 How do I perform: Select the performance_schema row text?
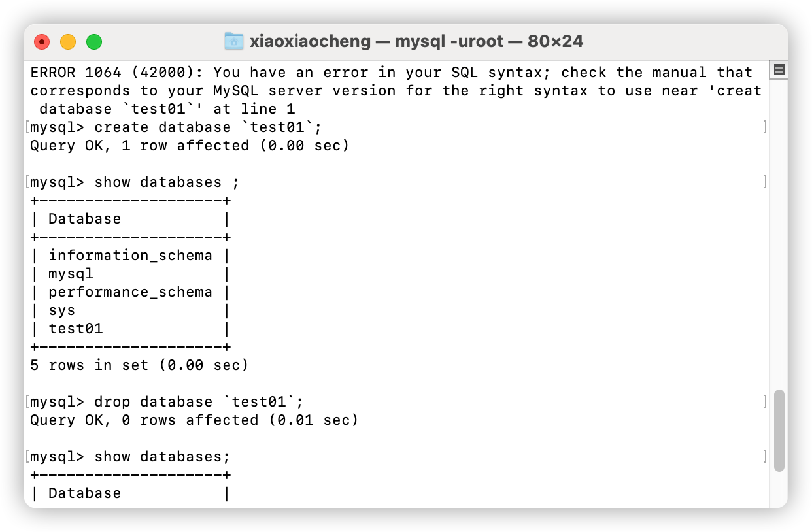click(x=130, y=291)
